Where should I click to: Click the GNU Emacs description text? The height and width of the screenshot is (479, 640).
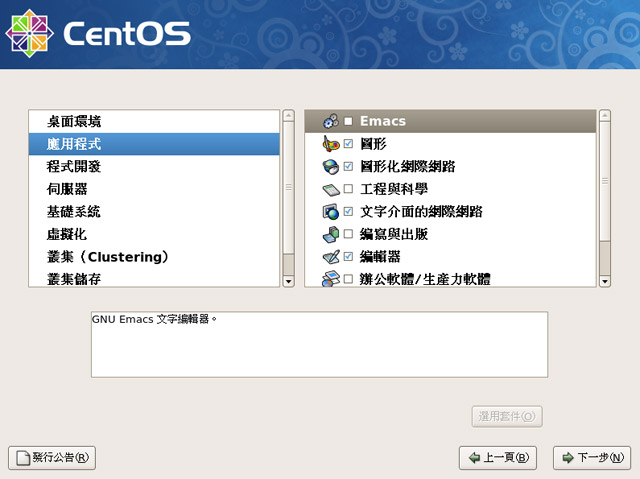(154, 319)
